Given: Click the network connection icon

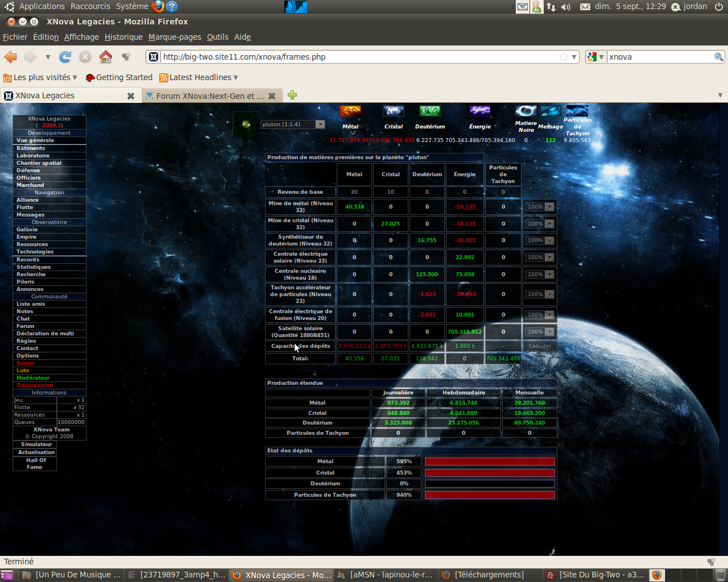Looking at the screenshot, I should (x=551, y=7).
